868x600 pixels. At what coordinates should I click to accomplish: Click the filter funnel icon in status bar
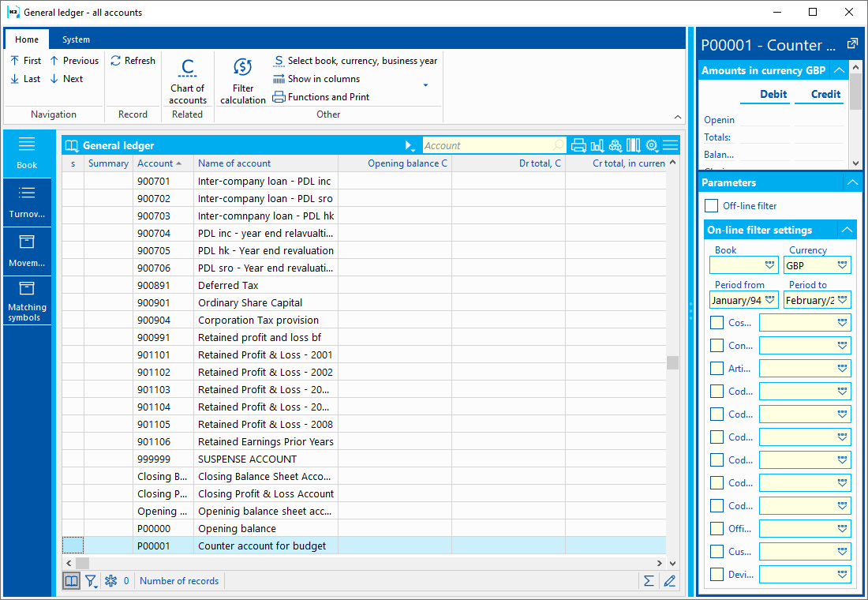[91, 581]
